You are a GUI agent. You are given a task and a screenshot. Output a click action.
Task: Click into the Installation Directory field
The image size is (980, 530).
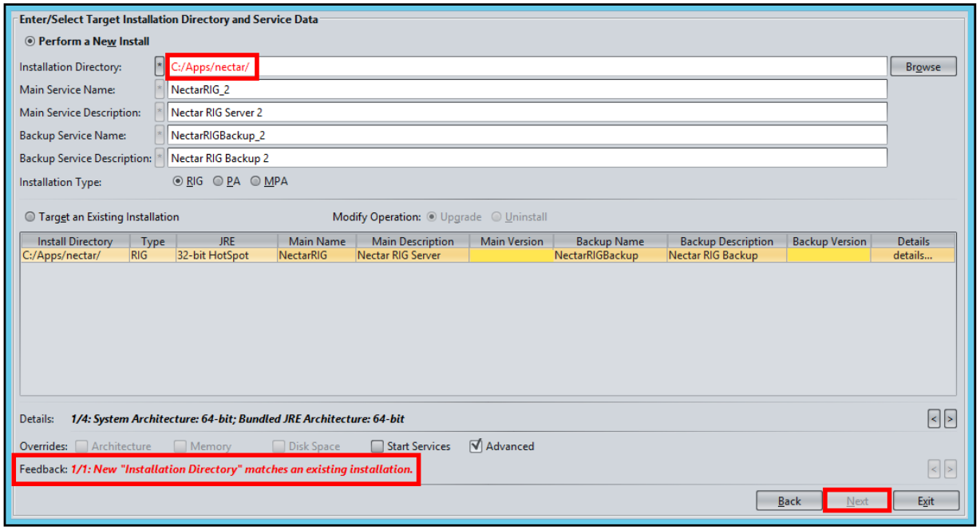pyautogui.click(x=527, y=67)
